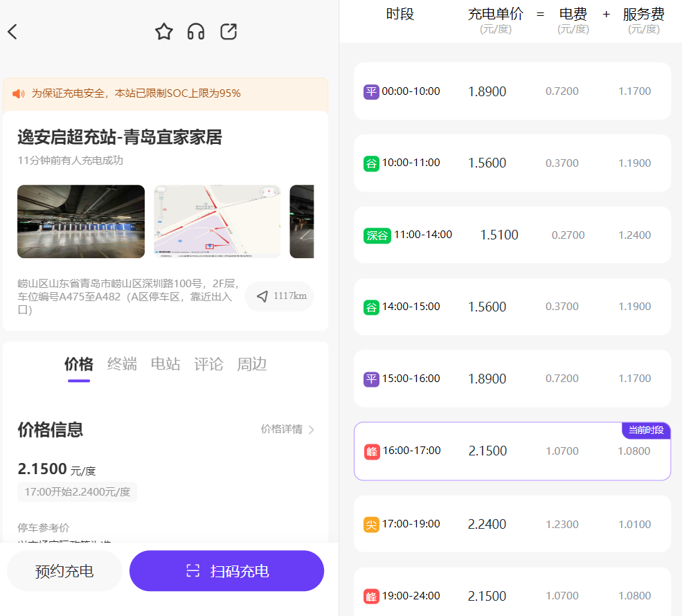Click the 停车参考价 label
682x616 pixels.
[43, 527]
